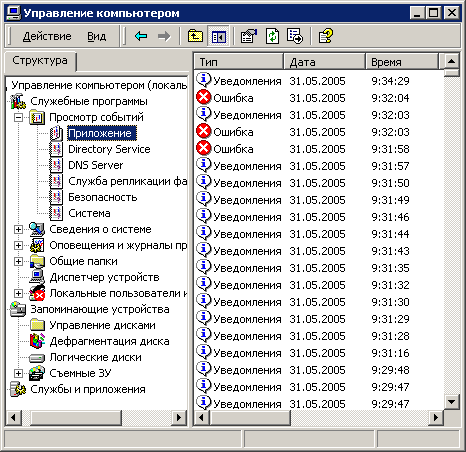Click the Refresh toolbar icon
466x452 pixels.
(272, 36)
